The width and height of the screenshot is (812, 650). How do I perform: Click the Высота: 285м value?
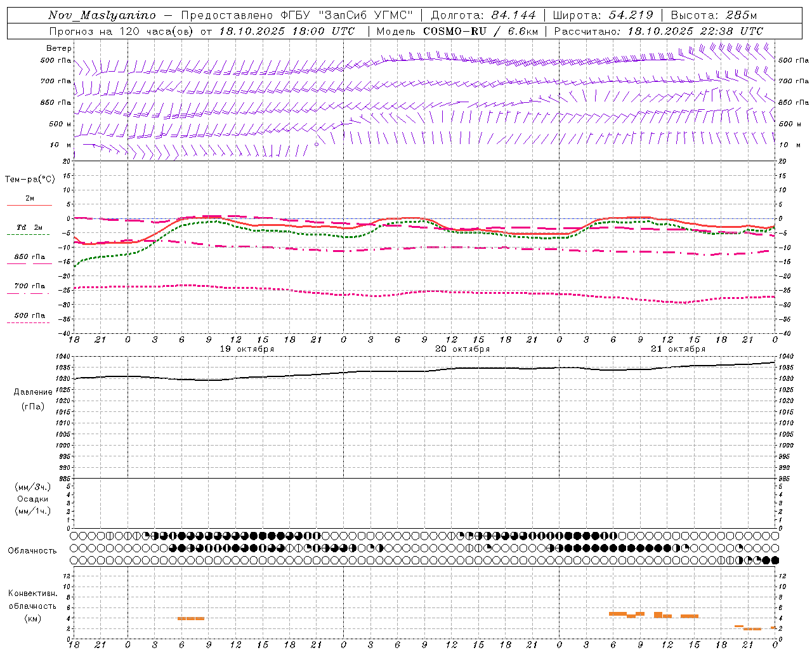click(714, 15)
